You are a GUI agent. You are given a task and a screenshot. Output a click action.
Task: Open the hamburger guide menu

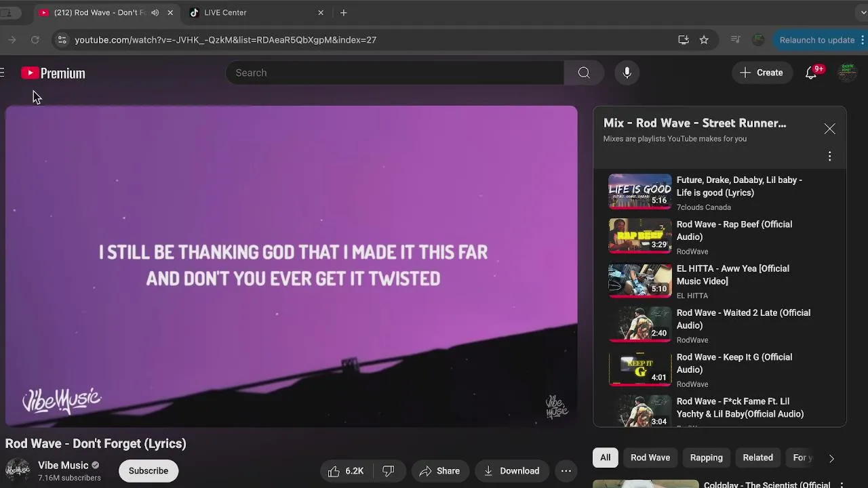click(x=2, y=73)
